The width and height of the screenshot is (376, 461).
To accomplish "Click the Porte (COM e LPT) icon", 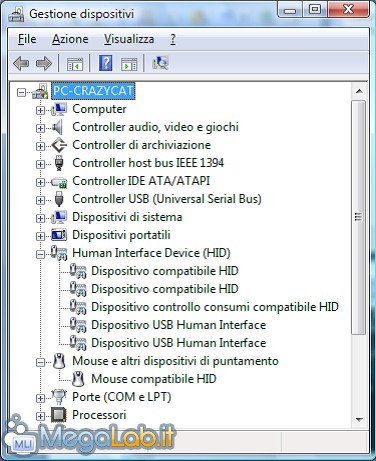I will 59,397.
